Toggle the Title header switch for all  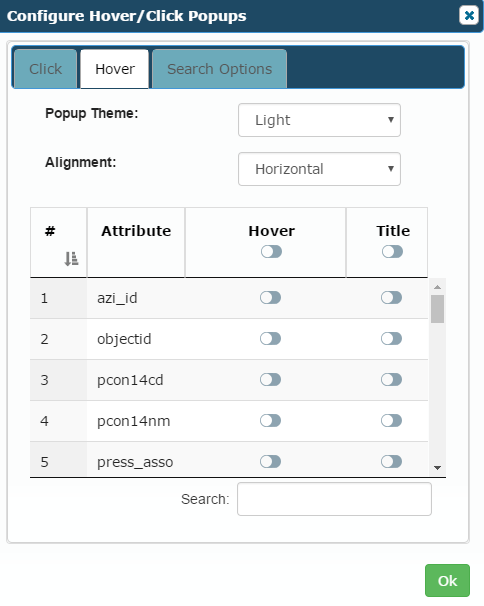[x=392, y=252]
